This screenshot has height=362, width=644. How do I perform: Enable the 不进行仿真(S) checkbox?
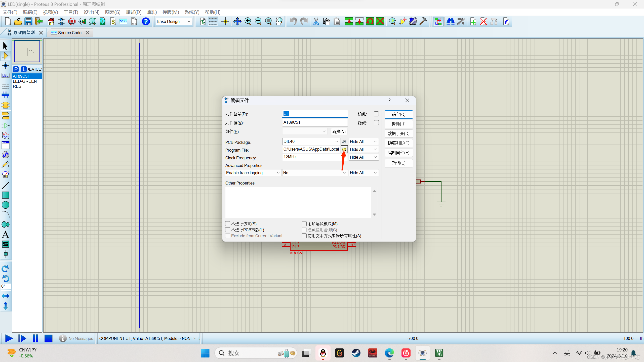pos(228,224)
